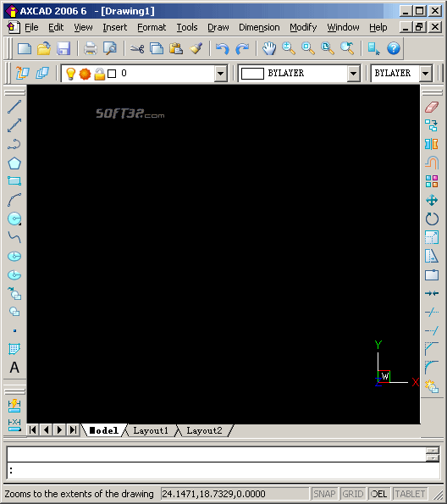Viewport: 447px width, 504px height.
Task: Click the coordinates display in status bar
Action: pos(235,494)
